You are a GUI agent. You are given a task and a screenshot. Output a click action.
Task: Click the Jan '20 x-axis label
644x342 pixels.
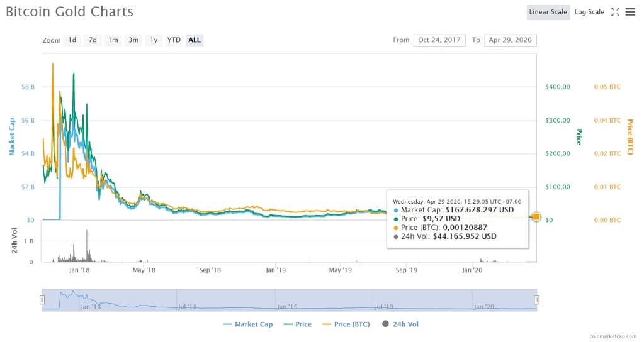(472, 270)
